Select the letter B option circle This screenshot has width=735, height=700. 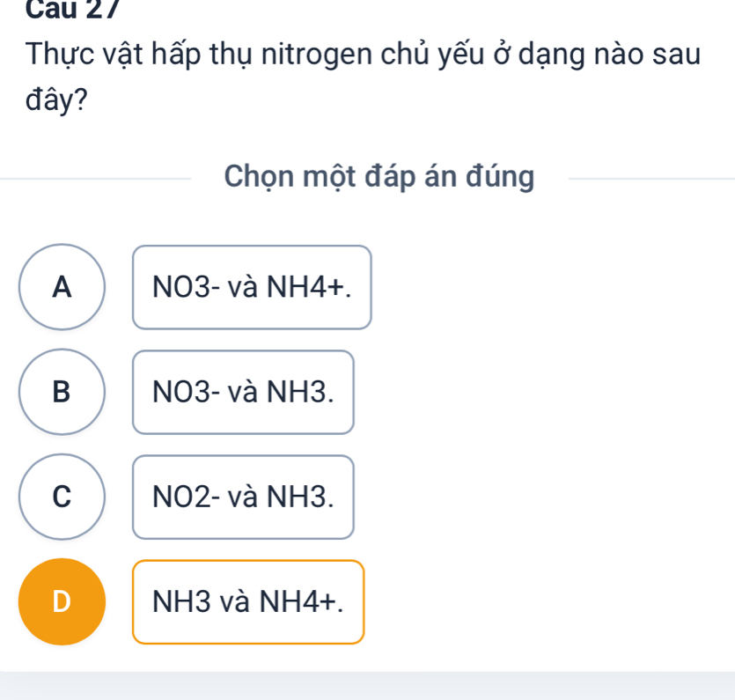pyautogui.click(x=62, y=392)
